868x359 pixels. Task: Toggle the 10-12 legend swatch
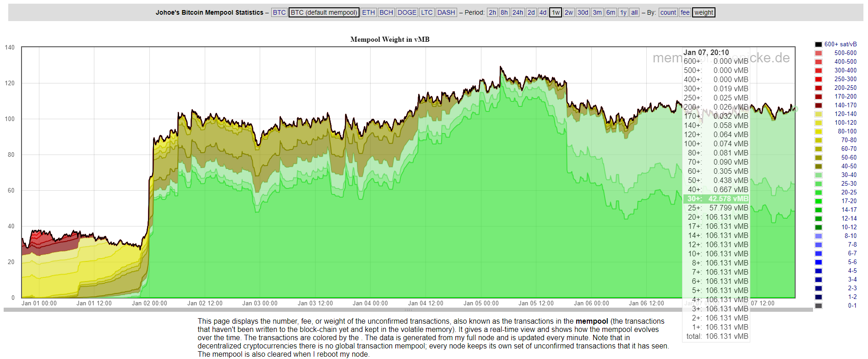[x=818, y=227]
